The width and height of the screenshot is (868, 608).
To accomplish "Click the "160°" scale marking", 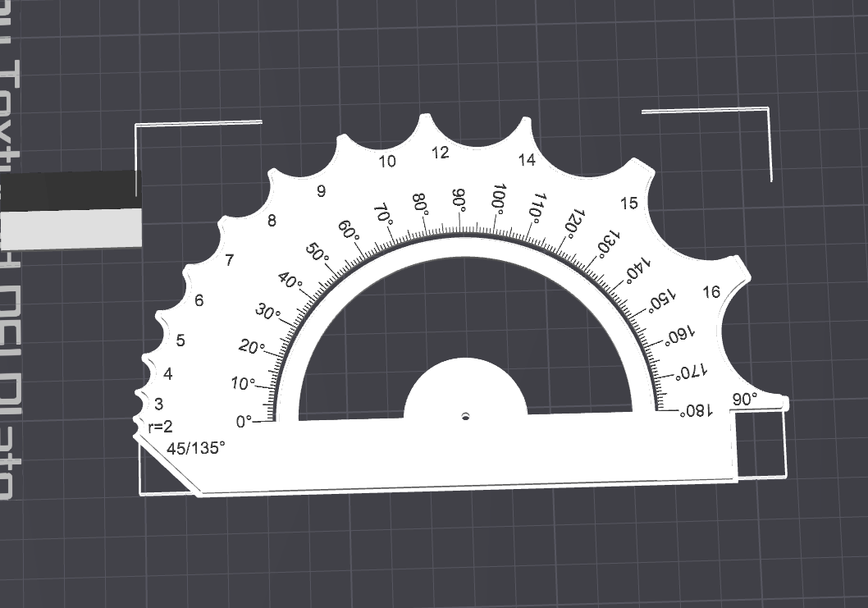I will pyautogui.click(x=679, y=335).
